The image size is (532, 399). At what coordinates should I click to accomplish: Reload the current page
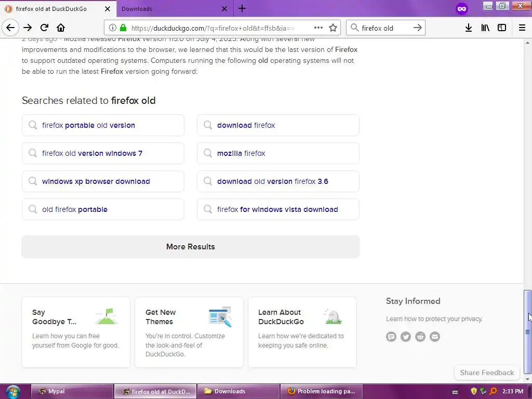tap(44, 28)
